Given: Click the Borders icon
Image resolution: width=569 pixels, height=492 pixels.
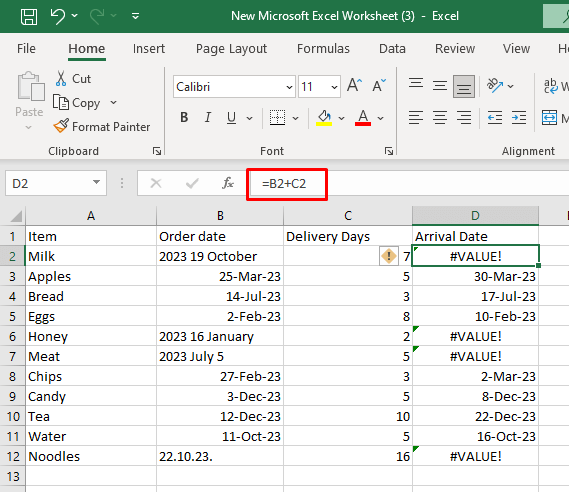Looking at the screenshot, I should point(277,118).
